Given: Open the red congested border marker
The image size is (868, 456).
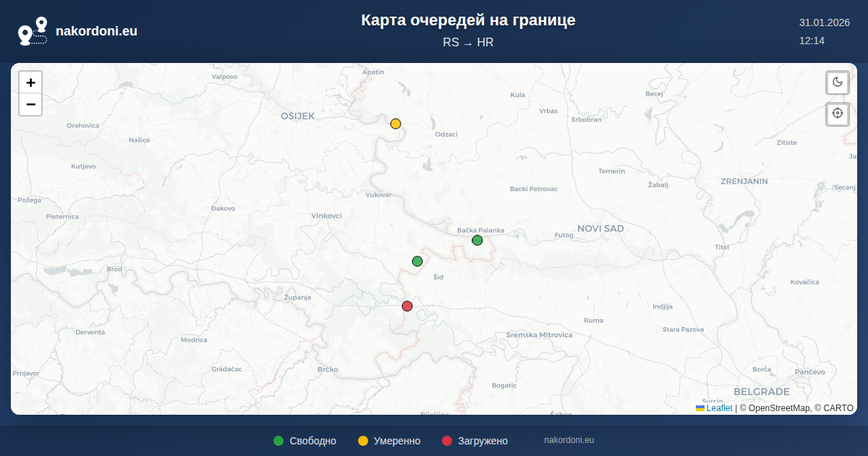Looking at the screenshot, I should coord(407,306).
